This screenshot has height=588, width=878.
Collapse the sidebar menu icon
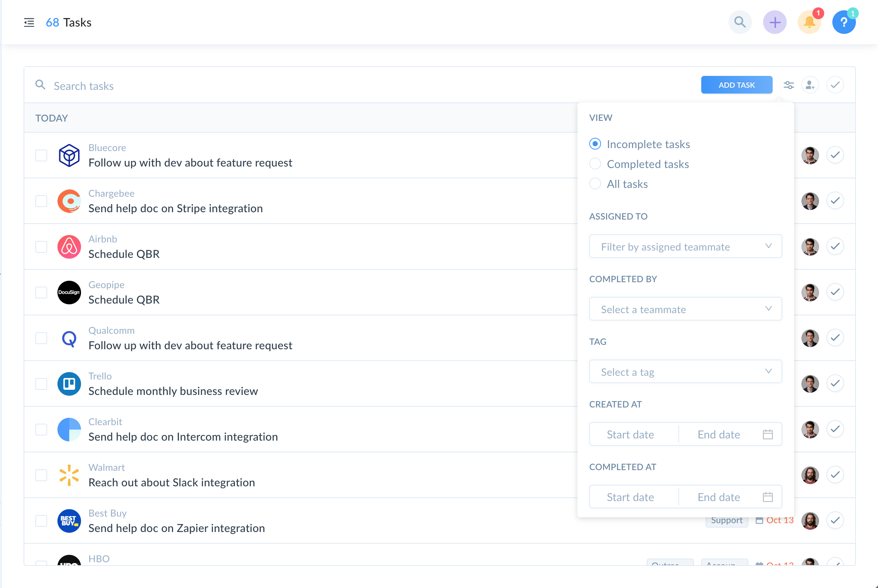29,22
